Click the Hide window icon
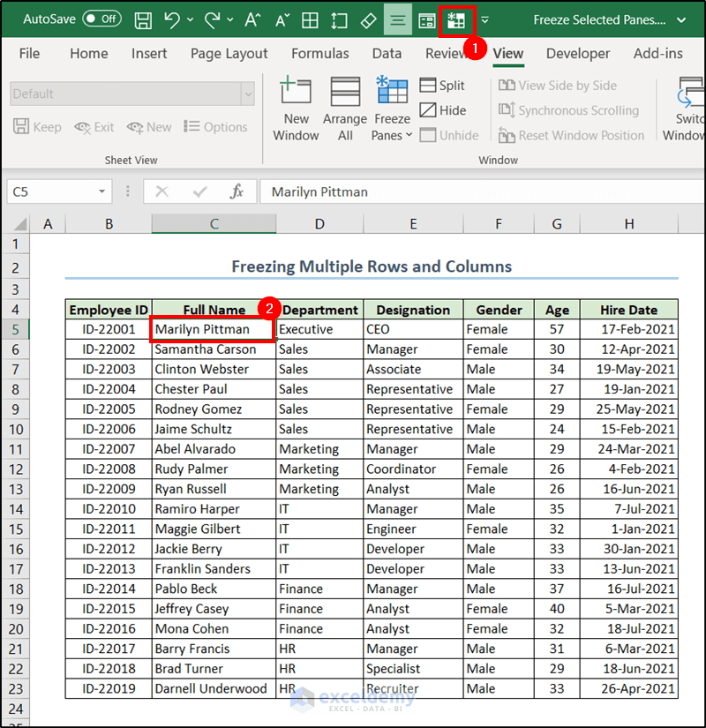Screen dimensions: 706x728 coord(441,109)
